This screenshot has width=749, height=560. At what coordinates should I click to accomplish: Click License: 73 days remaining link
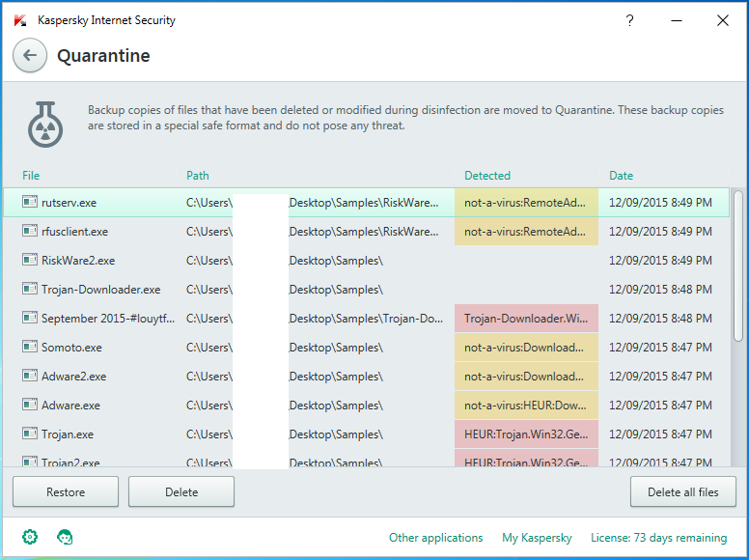point(658,538)
